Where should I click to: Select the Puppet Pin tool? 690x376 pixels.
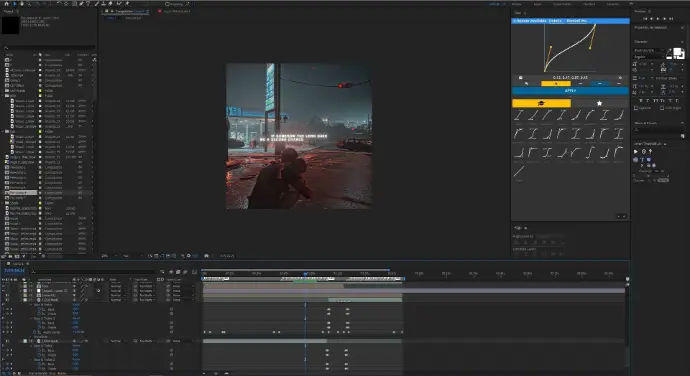[127, 4]
